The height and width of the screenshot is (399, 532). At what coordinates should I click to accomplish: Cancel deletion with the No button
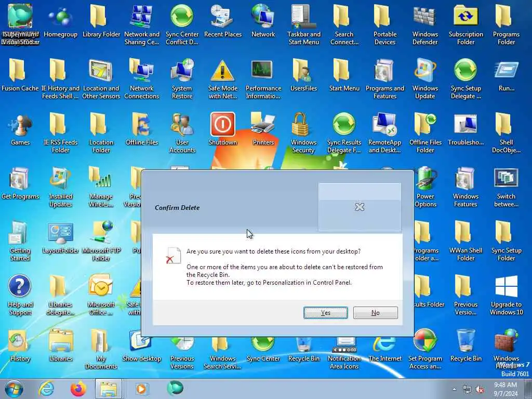point(375,312)
